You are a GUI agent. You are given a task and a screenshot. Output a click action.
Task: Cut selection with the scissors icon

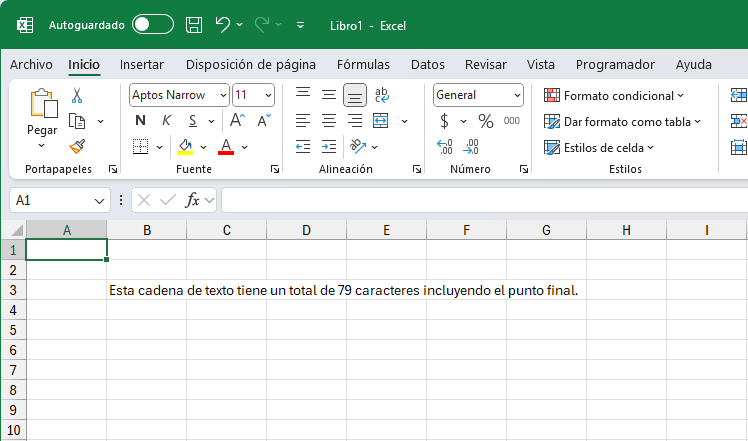coord(77,95)
